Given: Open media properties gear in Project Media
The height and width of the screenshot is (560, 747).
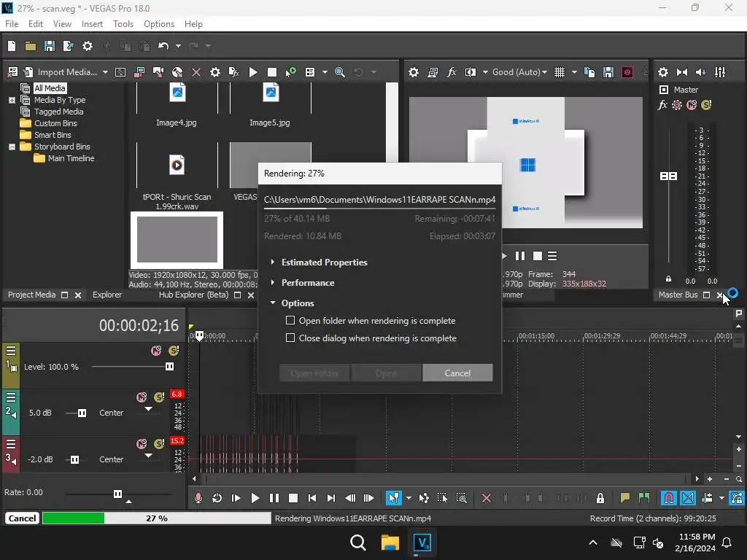Looking at the screenshot, I should [215, 72].
